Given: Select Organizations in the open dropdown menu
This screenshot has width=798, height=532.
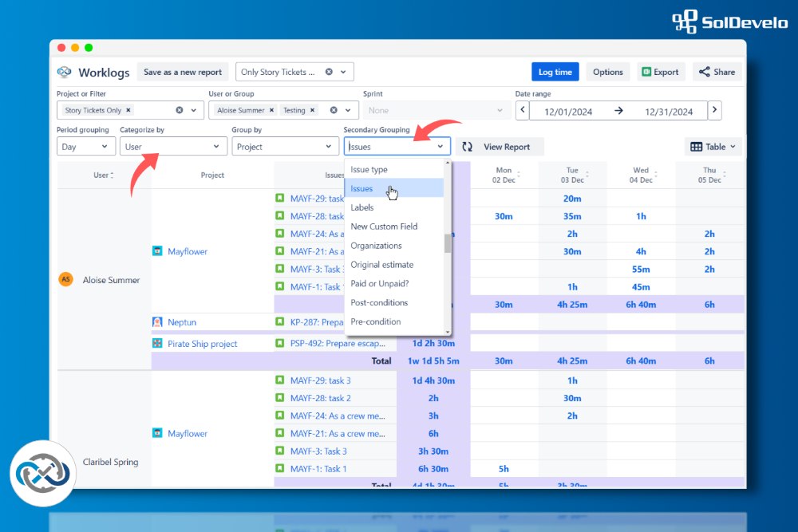Looking at the screenshot, I should point(376,246).
